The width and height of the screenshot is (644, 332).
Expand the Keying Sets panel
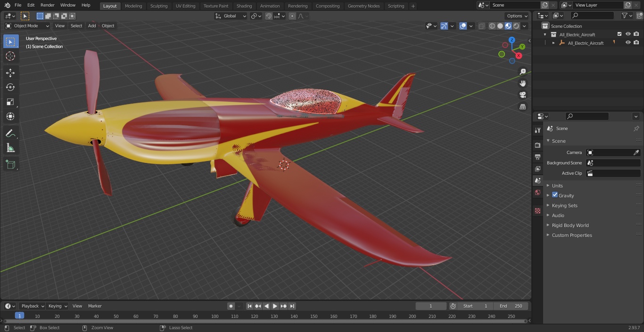[x=564, y=205]
